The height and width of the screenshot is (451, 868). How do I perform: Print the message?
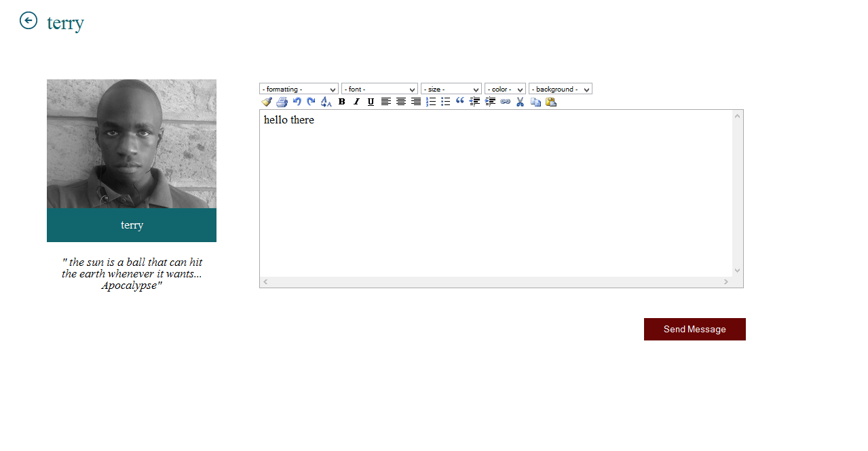282,101
